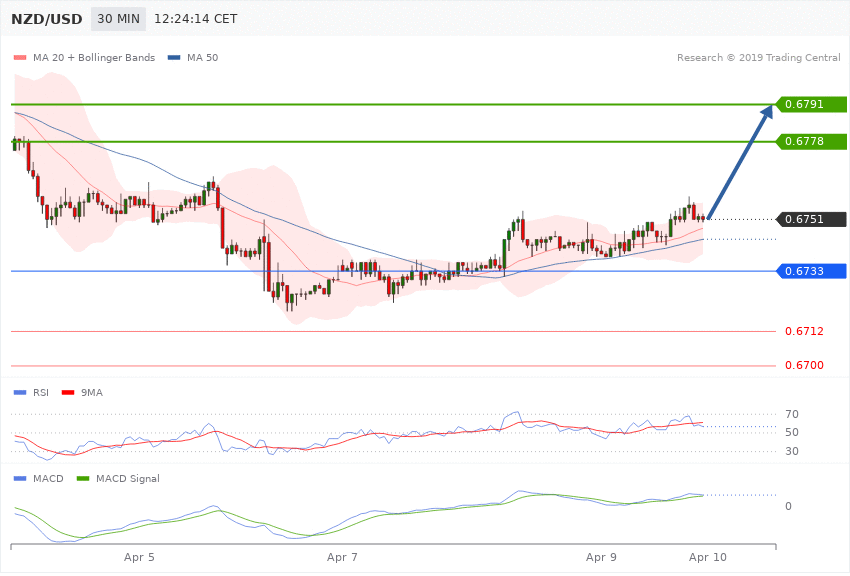
Task: Click the RSI 30 level label
Action: click(791, 451)
